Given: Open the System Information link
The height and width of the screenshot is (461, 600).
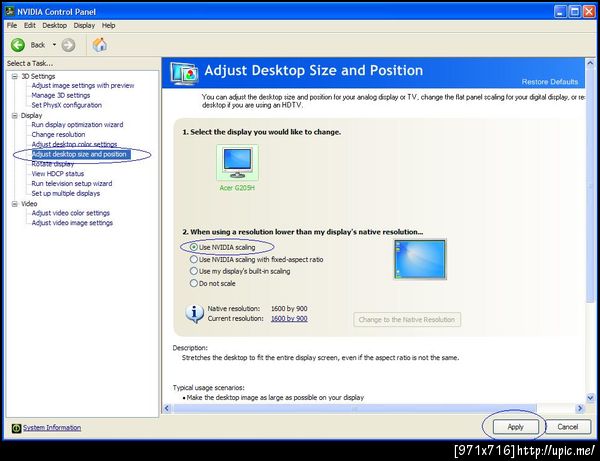Looking at the screenshot, I should [52, 428].
